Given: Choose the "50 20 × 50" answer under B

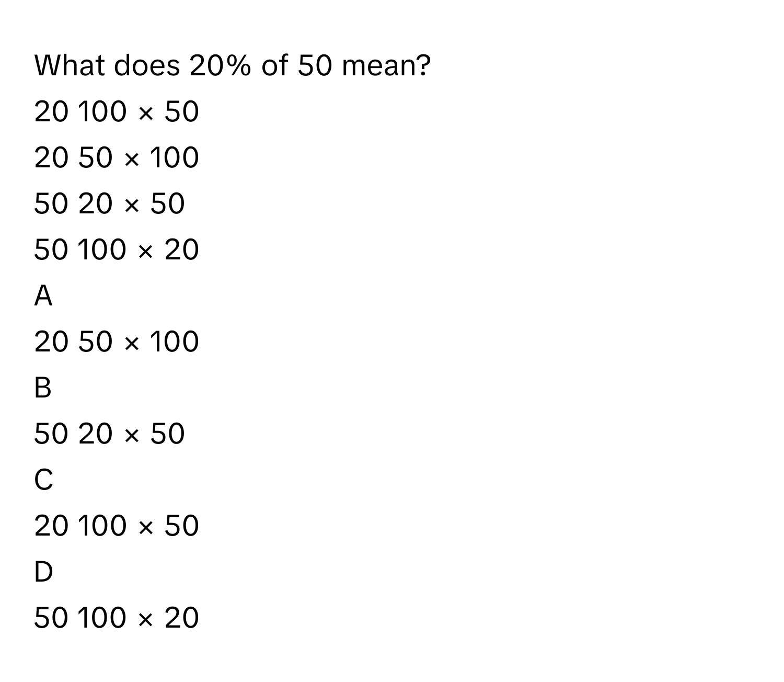Looking at the screenshot, I should tap(109, 434).
